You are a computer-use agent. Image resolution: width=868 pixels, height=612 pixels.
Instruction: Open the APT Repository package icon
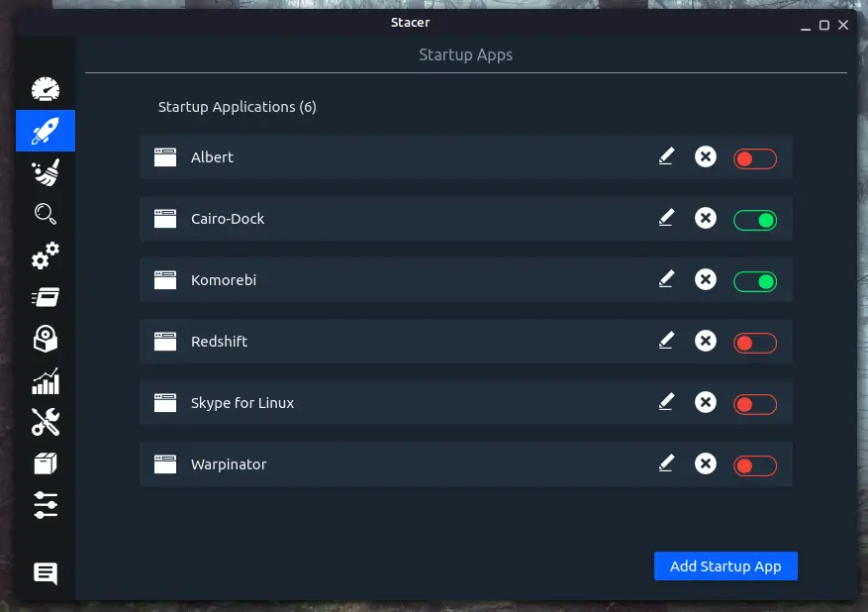46,463
